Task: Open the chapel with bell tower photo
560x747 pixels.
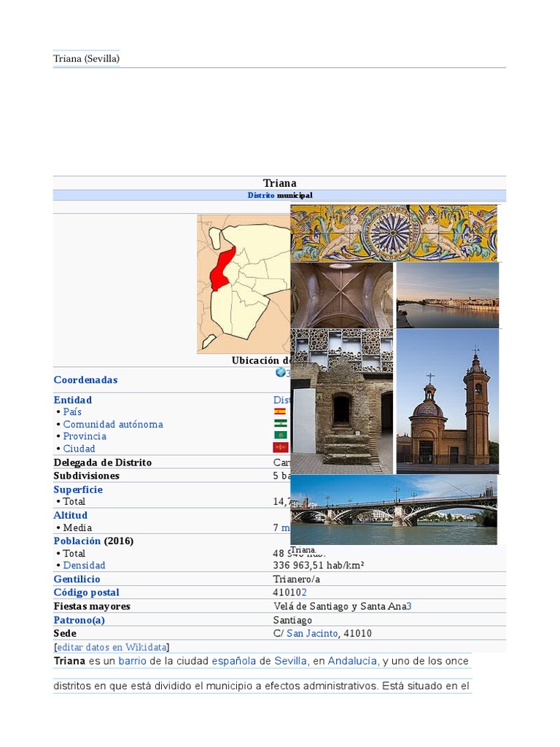Action: [448, 402]
